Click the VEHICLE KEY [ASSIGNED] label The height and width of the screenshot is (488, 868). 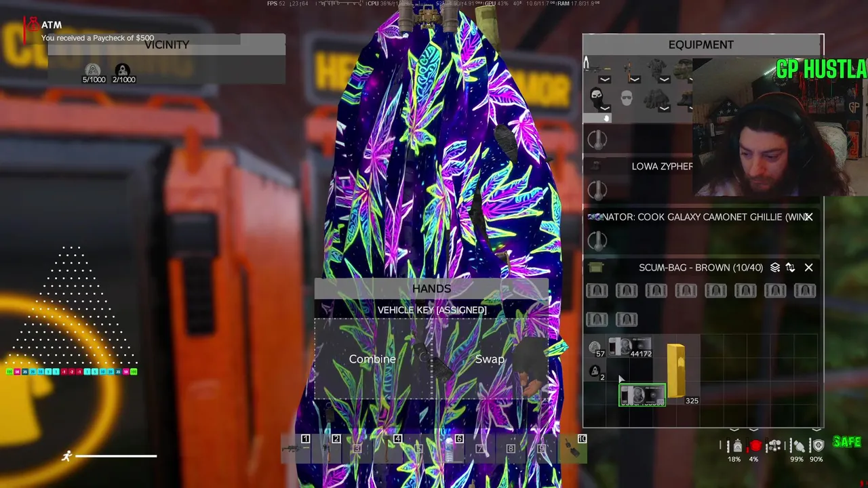pyautogui.click(x=432, y=310)
